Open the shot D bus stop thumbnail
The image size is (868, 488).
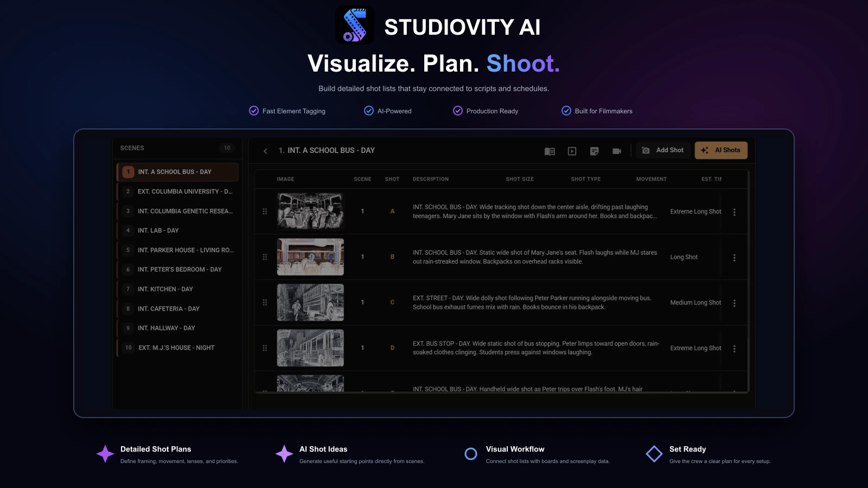[x=310, y=348]
